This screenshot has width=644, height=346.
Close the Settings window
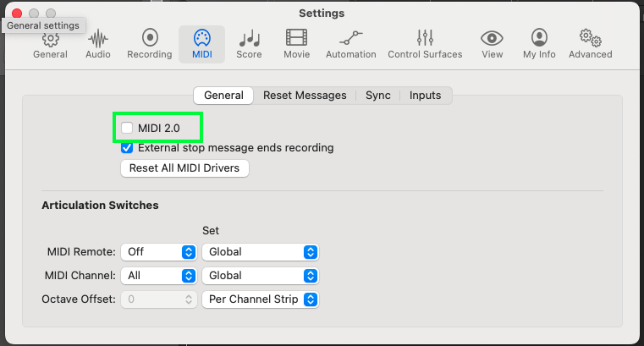pos(17,14)
